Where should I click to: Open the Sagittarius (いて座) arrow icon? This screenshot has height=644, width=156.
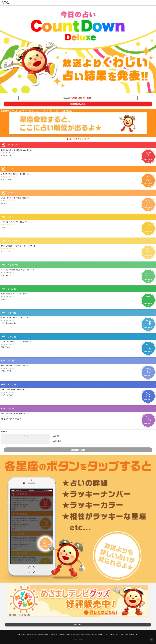148,229
